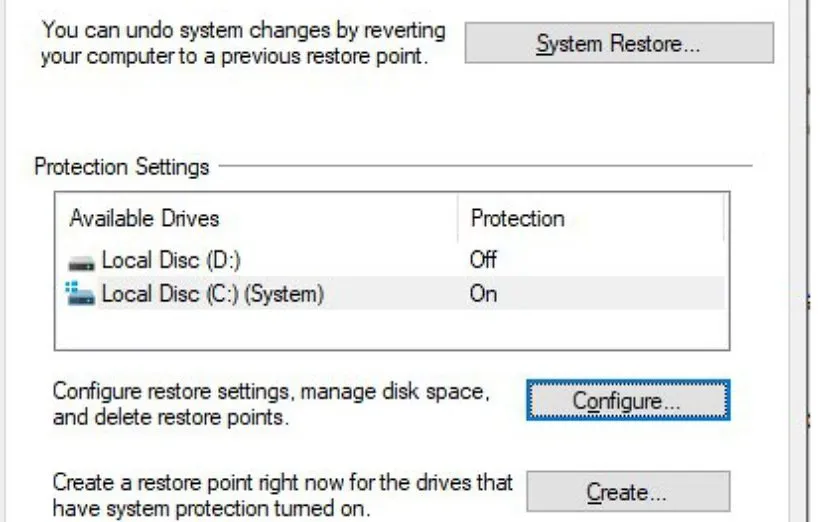Click the 'Create a restore point right now' description
This screenshot has height=522, width=822.
tap(282, 483)
